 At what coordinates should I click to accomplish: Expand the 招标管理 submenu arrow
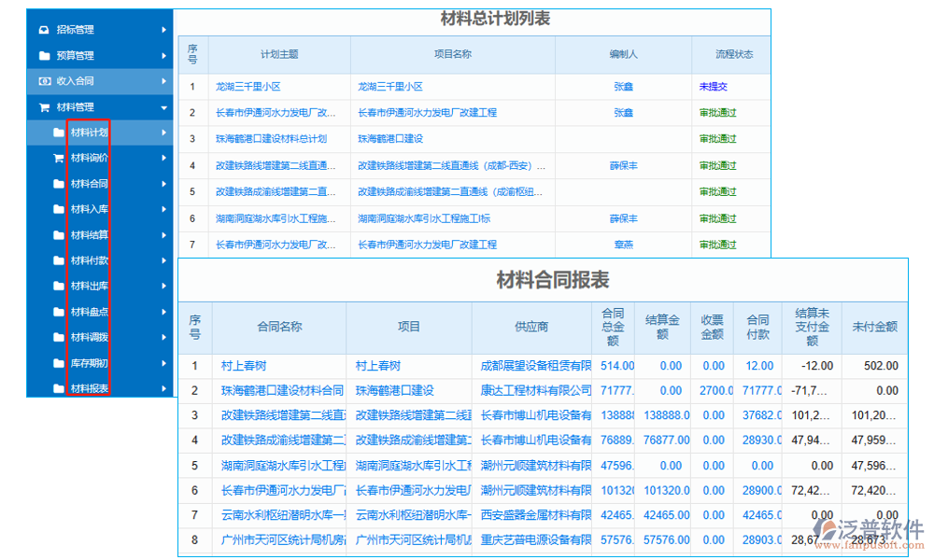point(164,30)
